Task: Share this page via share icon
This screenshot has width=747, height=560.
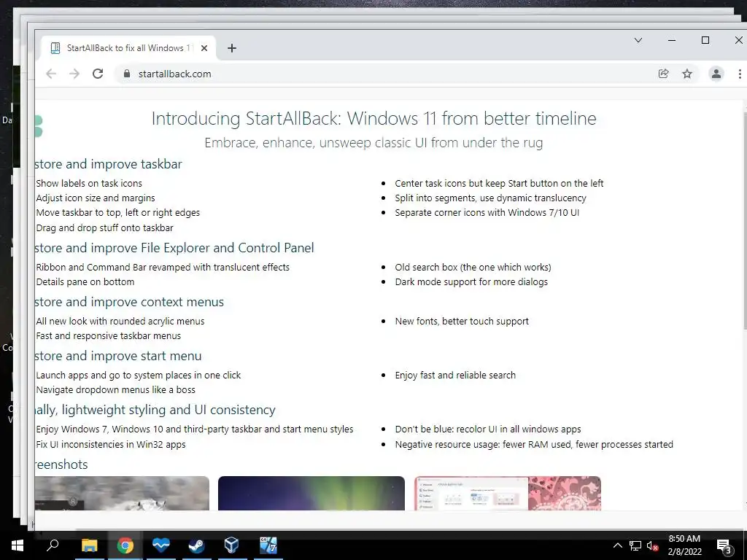Action: (x=663, y=74)
